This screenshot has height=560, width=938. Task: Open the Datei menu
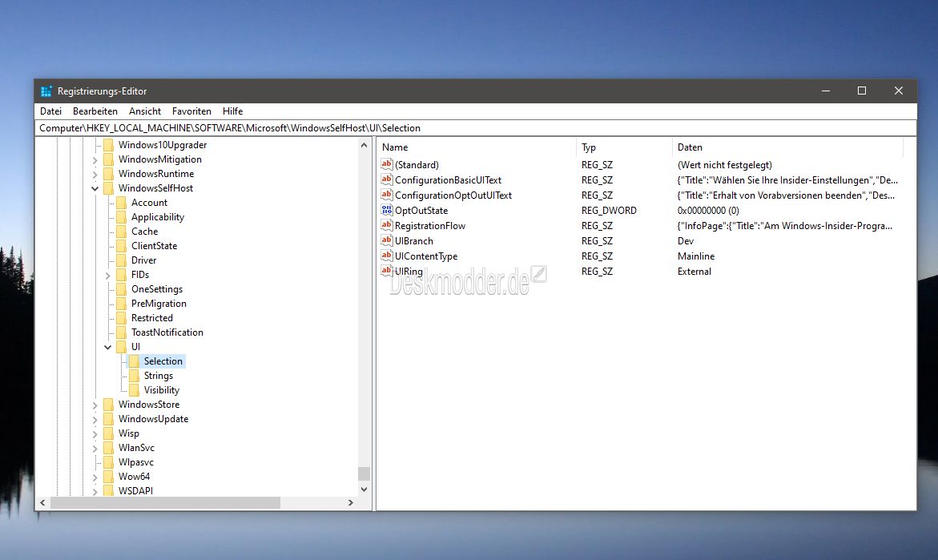coord(50,111)
